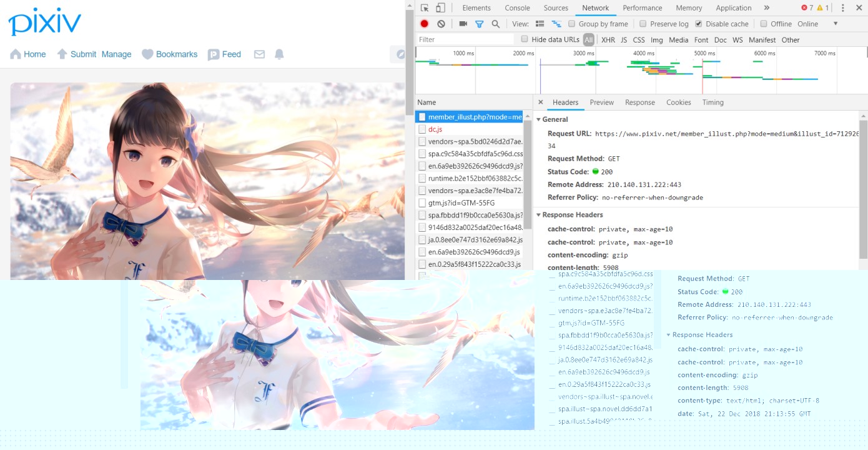Check Hide data URLs

point(525,39)
